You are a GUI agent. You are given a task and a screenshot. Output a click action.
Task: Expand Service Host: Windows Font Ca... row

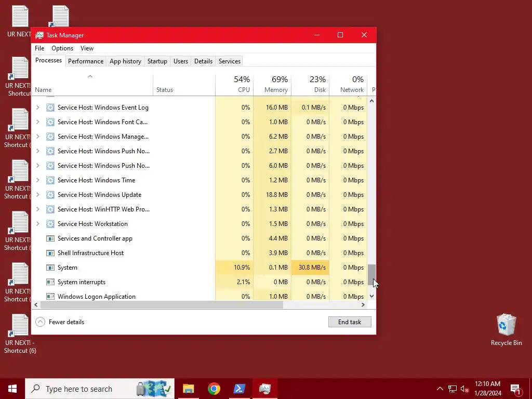[37, 122]
